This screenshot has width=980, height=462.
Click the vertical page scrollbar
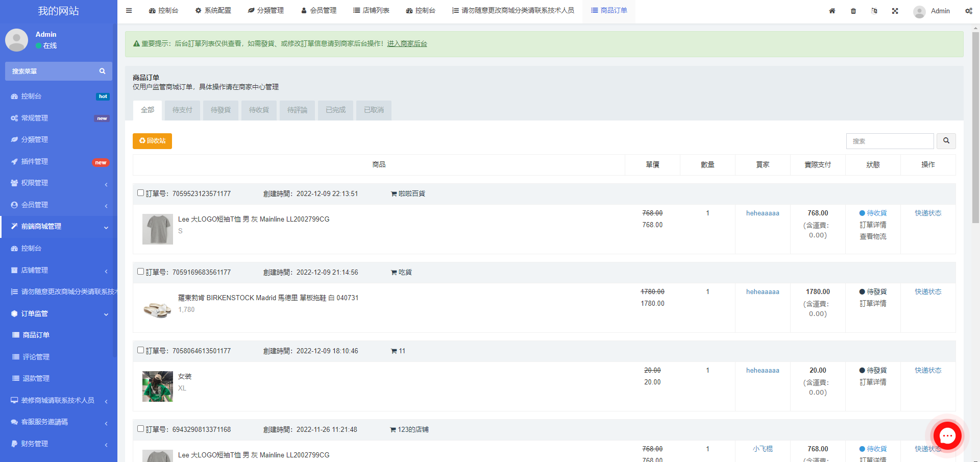point(975,128)
